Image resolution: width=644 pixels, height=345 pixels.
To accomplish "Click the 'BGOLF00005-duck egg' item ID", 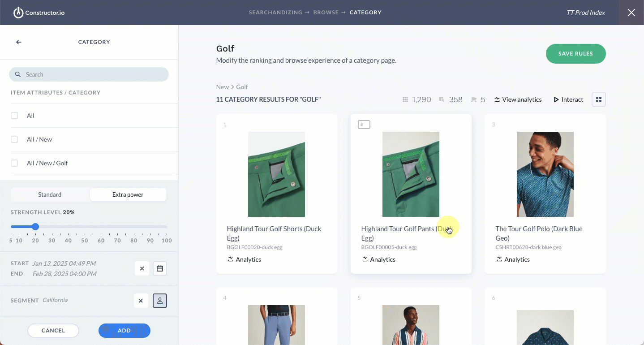I will coord(389,247).
